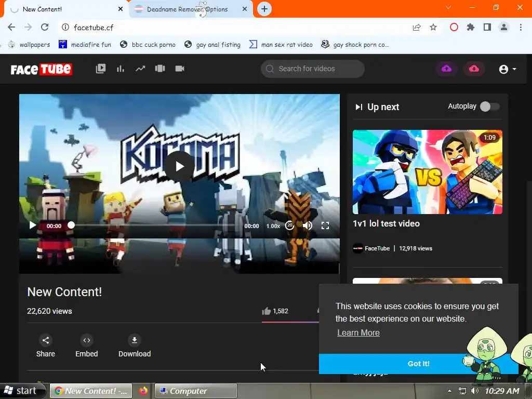Click the system tray volume icon

pos(475,391)
